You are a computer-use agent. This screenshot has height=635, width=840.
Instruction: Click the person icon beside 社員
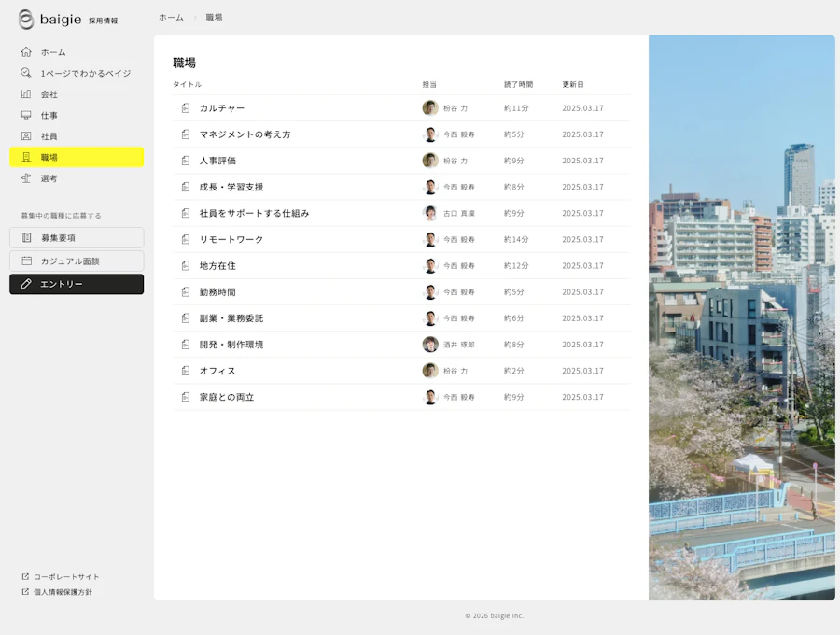coord(26,136)
